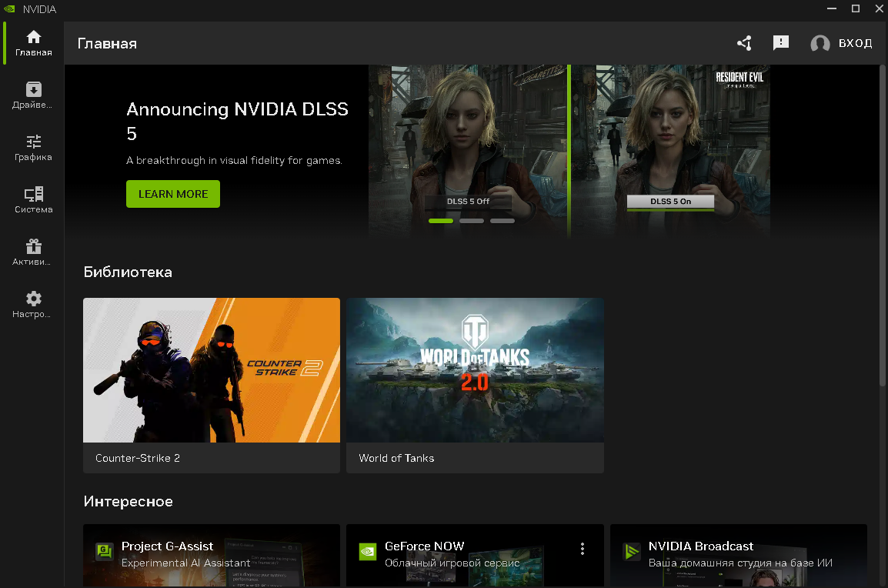Image resolution: width=888 pixels, height=588 pixels.
Task: Select the second banner carousel indicator
Action: coord(471,221)
